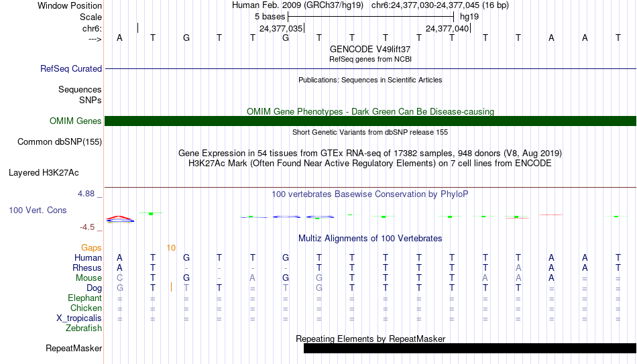This screenshot has height=364, width=637.
Task: Click the OMIM Gene Phenotypes track title
Action: [370, 112]
